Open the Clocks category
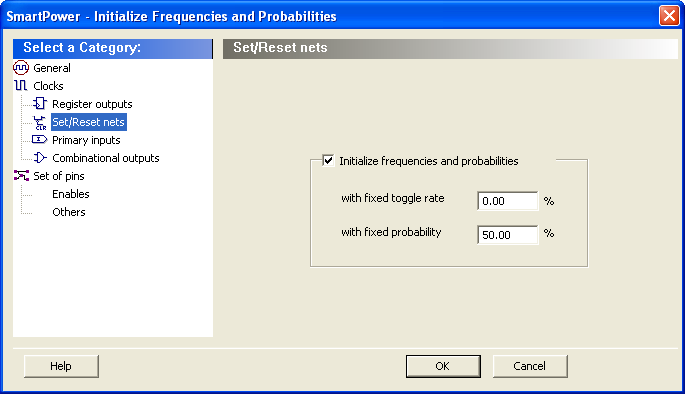 click(48, 86)
